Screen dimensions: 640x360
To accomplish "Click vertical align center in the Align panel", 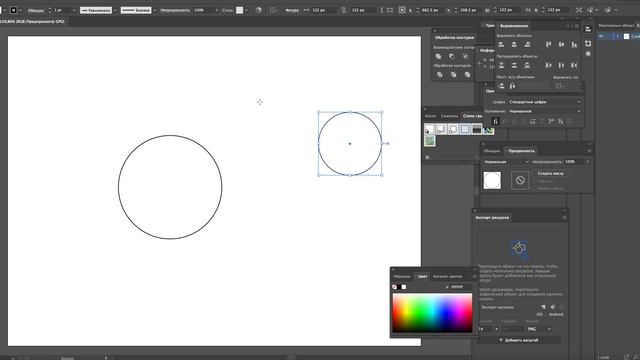I will click(x=562, y=44).
